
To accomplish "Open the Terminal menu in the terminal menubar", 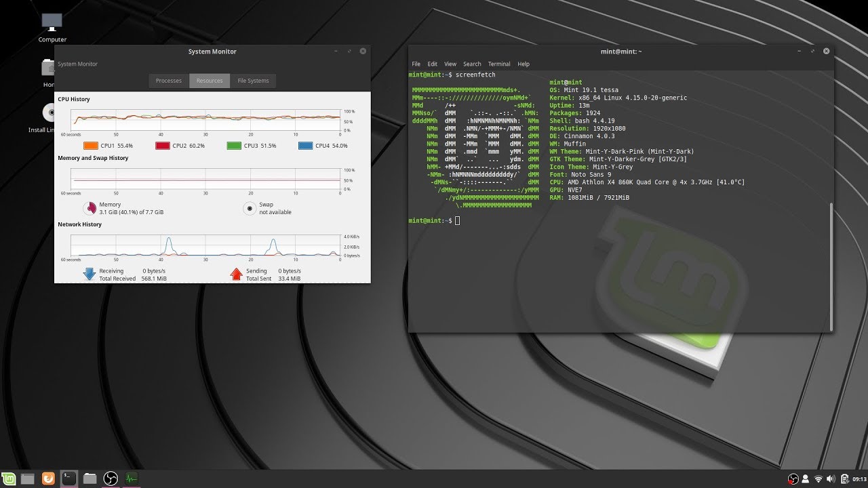I will (499, 64).
